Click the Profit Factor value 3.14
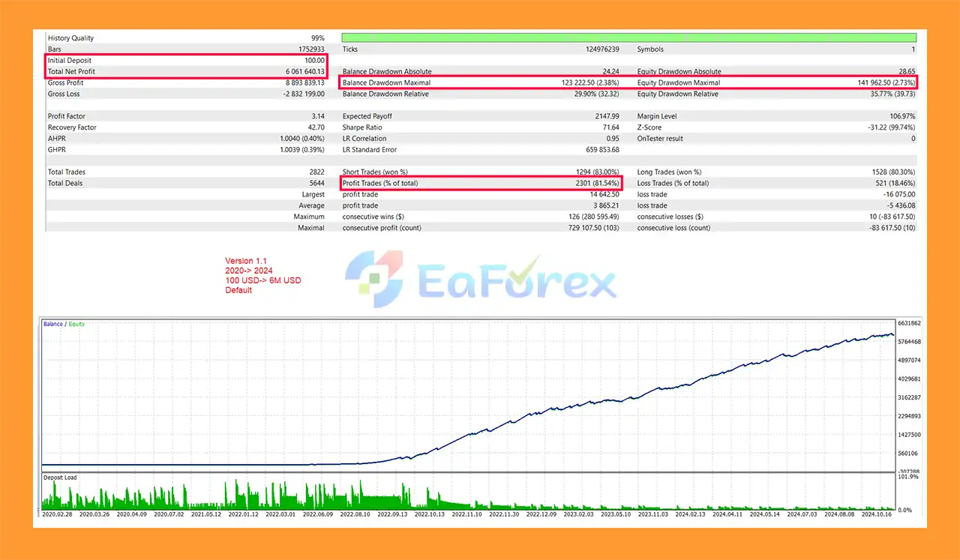This screenshot has height=560, width=960. [316, 116]
